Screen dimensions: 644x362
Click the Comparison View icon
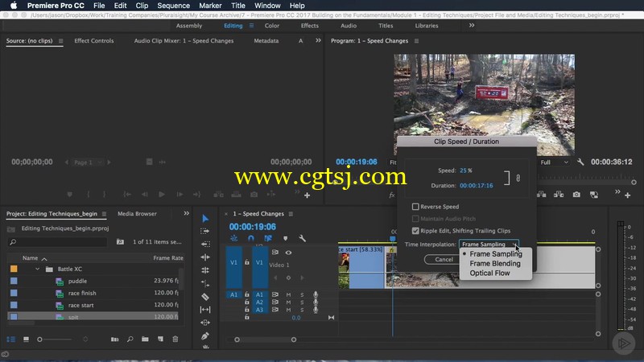(594, 195)
